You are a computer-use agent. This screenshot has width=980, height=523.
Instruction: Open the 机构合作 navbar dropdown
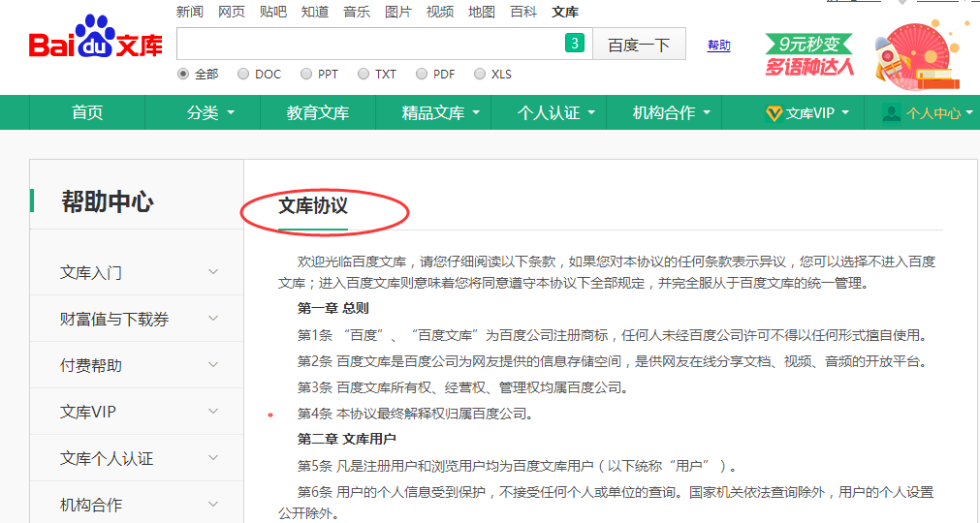671,113
